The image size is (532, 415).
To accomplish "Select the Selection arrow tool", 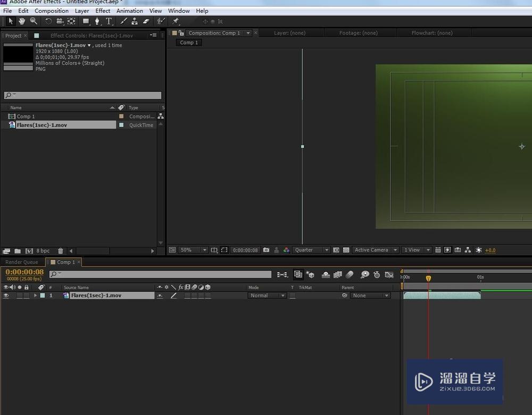I will [x=11, y=21].
